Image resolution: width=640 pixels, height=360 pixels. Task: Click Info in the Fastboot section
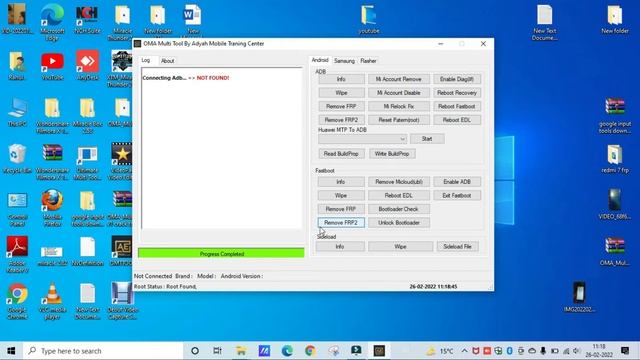tap(341, 182)
